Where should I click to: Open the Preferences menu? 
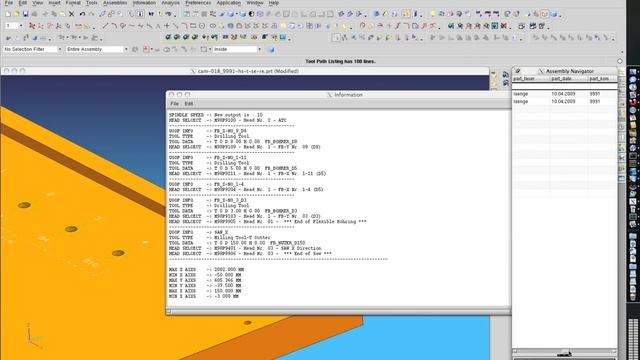pos(198,3)
